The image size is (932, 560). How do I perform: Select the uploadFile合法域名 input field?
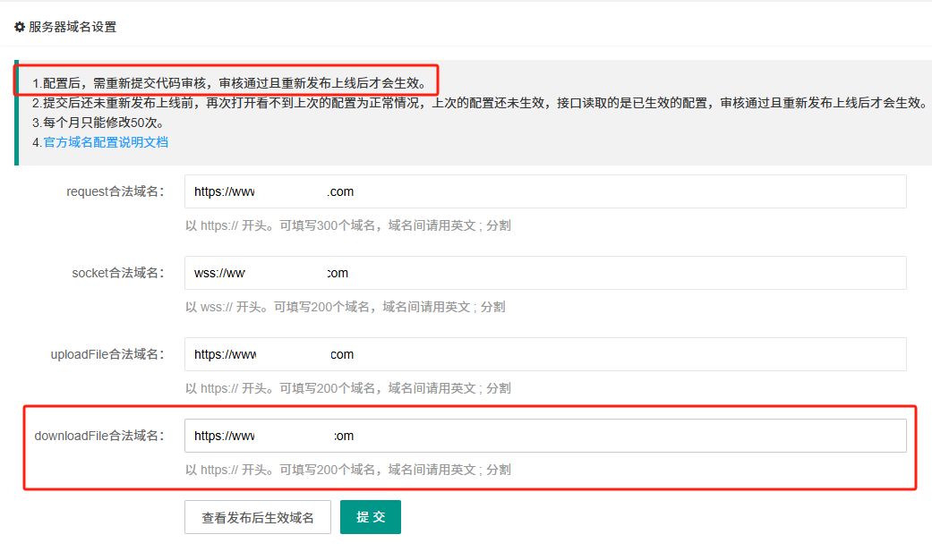(x=545, y=354)
